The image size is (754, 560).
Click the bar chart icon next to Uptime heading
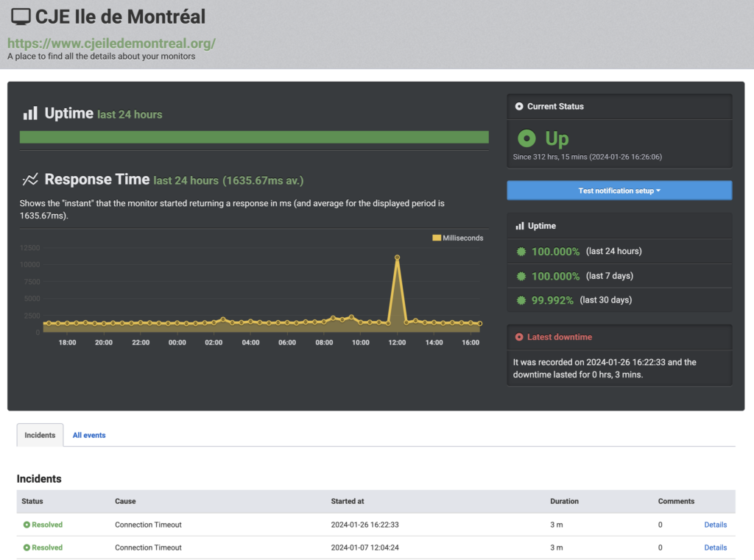[30, 113]
